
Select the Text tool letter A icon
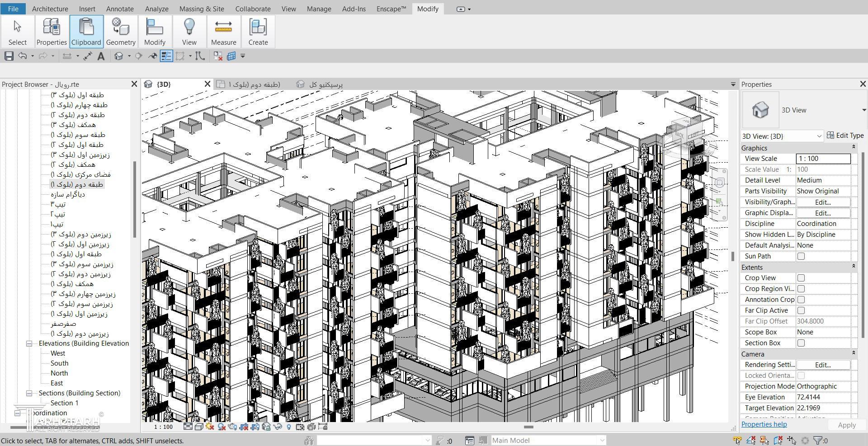[x=101, y=56]
